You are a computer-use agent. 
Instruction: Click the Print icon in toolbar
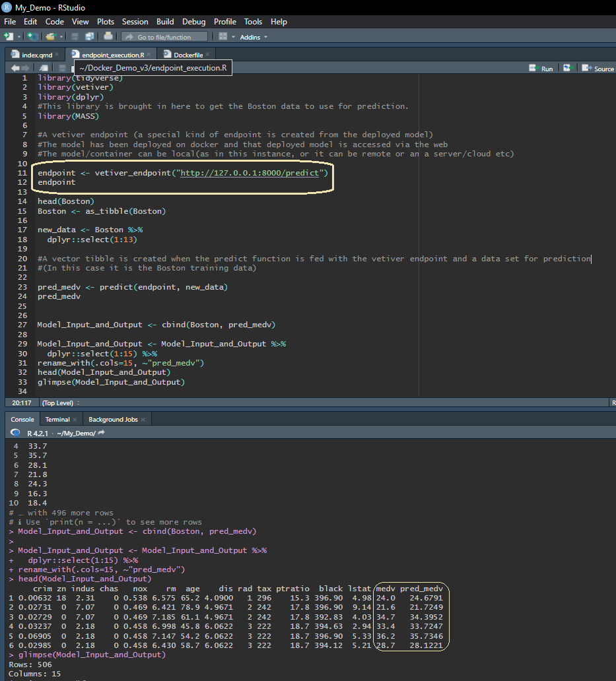(108, 37)
